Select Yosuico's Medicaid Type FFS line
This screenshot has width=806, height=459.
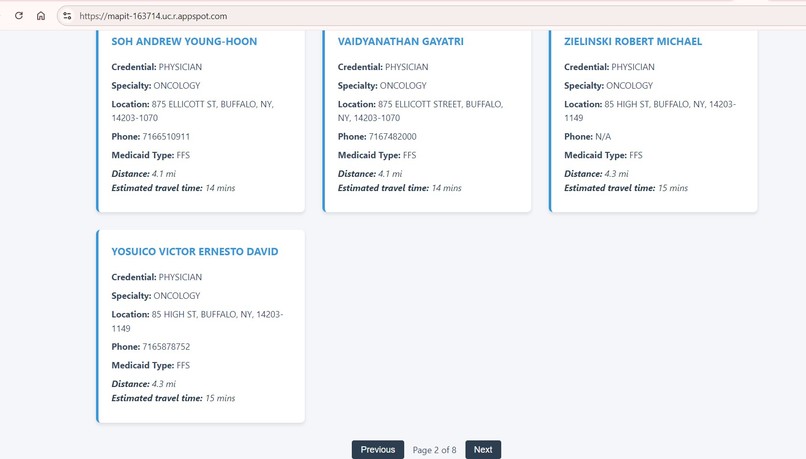(151, 365)
